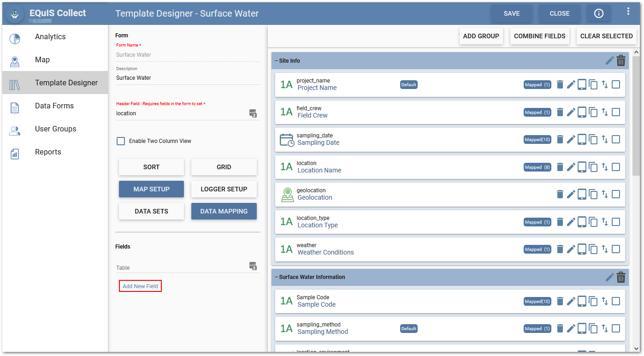Click the Default badge on project_name
644x356 pixels.
(x=408, y=84)
